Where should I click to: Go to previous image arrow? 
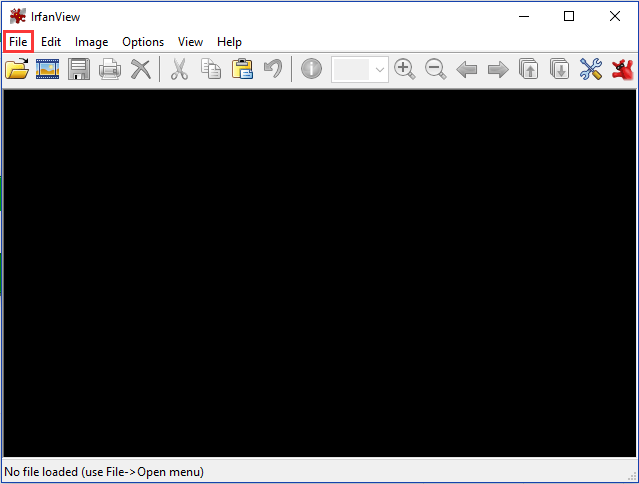point(466,69)
